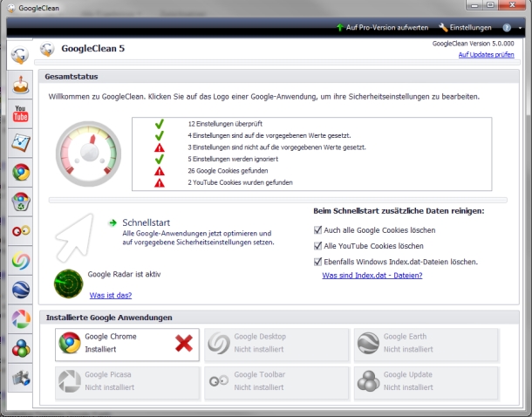The height and width of the screenshot is (417, 532).
Task: Click the Google Radar icon
Action: 69,284
